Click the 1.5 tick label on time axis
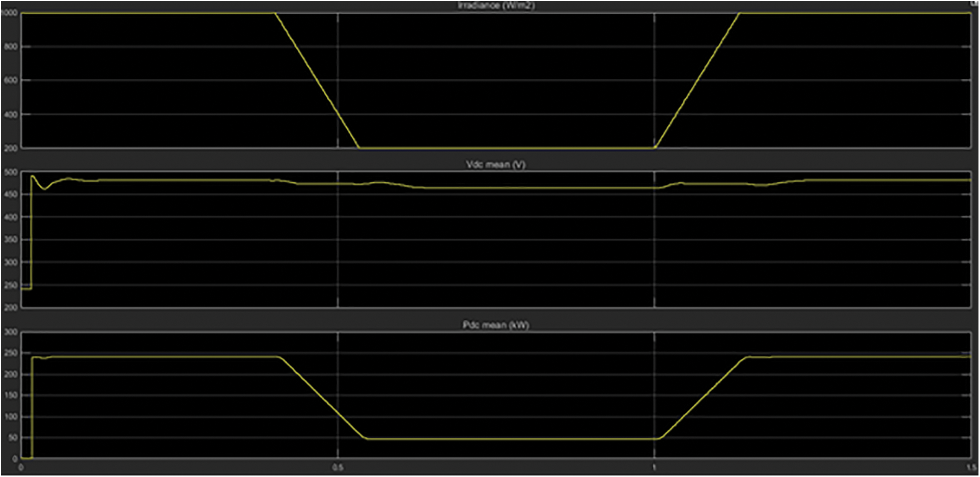Viewport: 980px width, 477px height. point(971,467)
